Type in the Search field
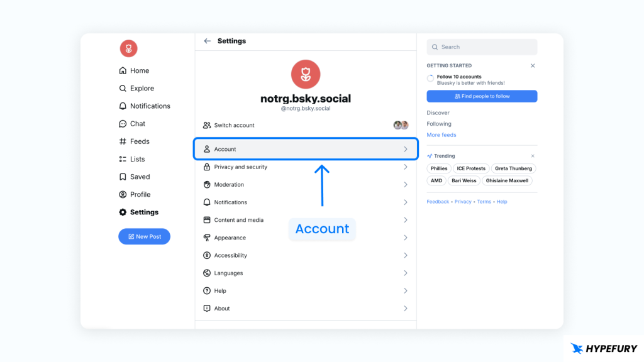This screenshot has height=362, width=644. (482, 47)
